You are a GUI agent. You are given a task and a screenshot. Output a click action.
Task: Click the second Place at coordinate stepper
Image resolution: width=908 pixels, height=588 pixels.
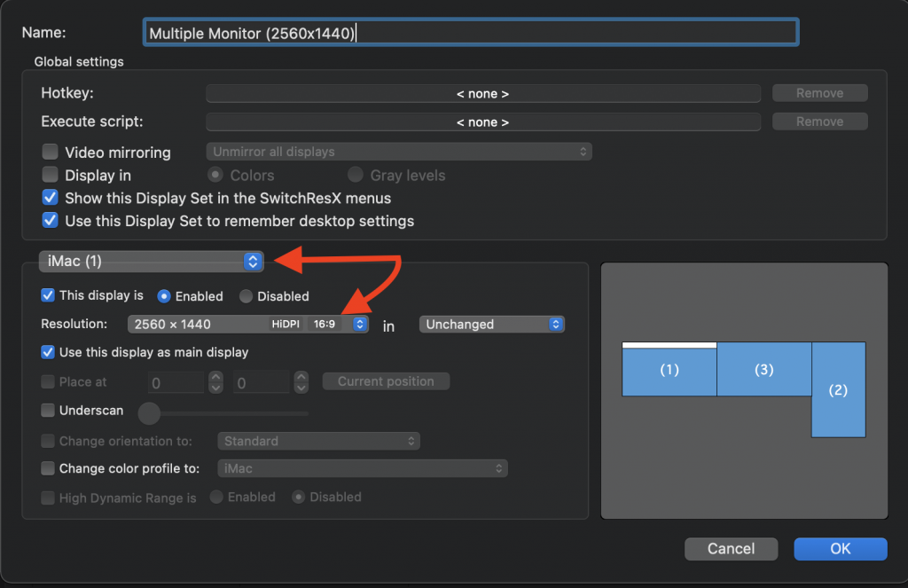point(301,382)
